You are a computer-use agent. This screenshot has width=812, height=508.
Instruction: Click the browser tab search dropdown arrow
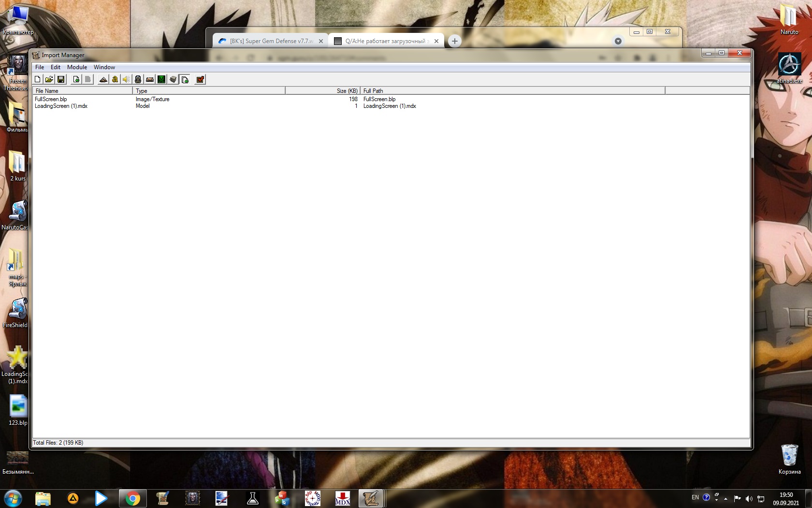[618, 41]
